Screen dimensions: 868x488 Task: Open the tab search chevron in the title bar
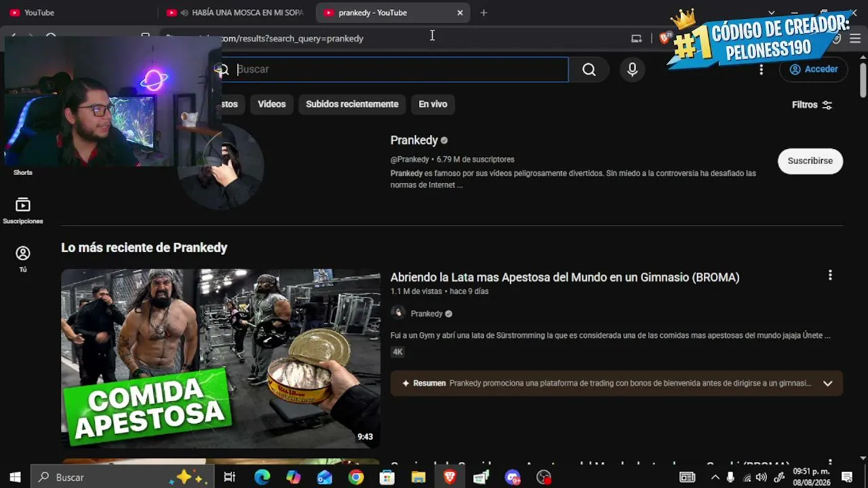coord(772,13)
